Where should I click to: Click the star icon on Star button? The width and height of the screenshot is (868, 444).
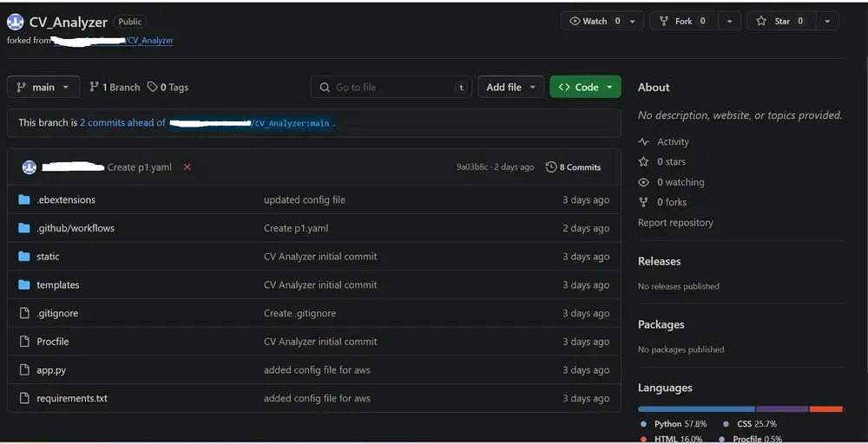(x=761, y=21)
